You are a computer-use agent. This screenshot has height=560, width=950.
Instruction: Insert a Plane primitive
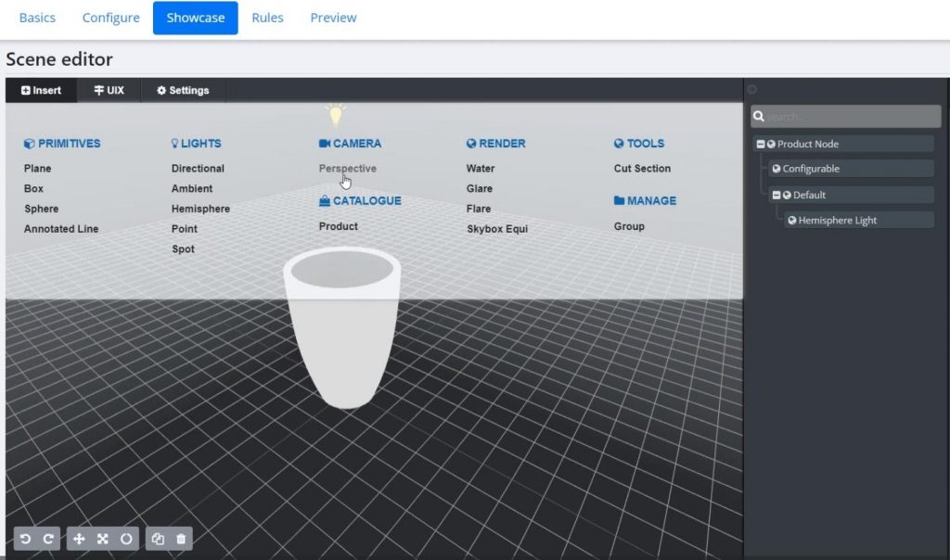coord(37,169)
